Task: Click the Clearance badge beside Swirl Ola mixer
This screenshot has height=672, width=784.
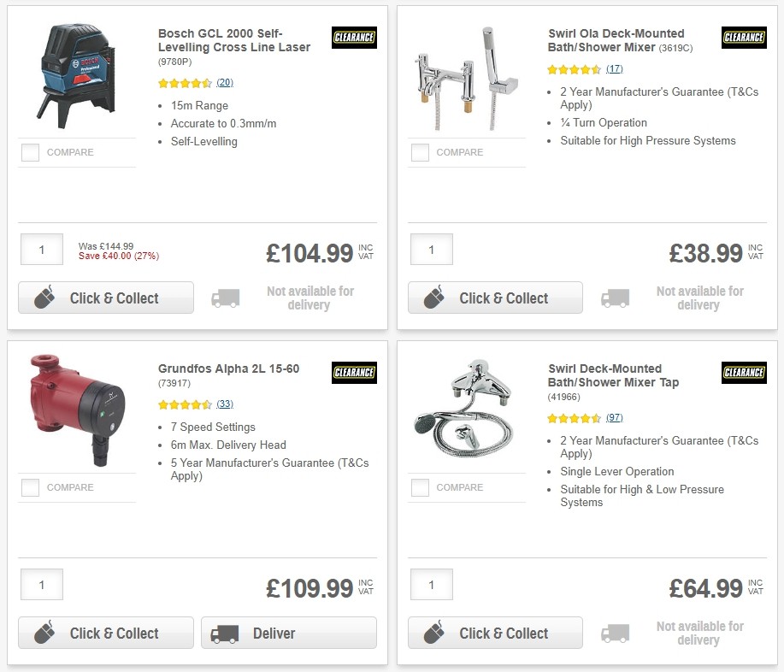Action: coord(743,38)
